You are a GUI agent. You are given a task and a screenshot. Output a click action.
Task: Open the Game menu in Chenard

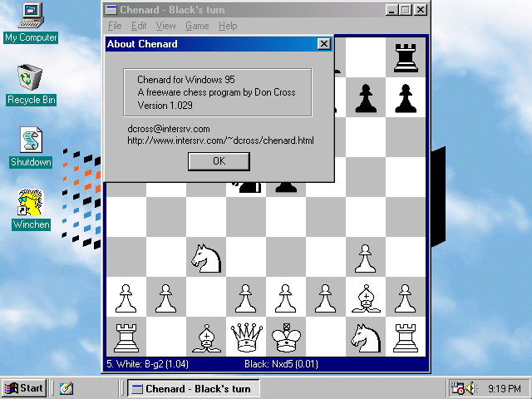(197, 26)
